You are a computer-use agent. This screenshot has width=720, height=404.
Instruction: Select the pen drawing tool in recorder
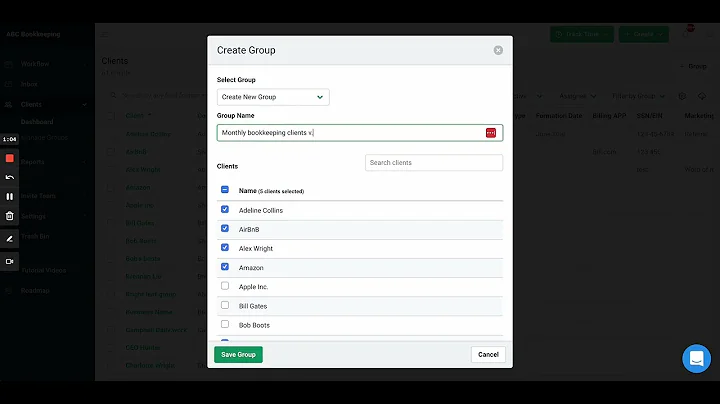tap(10, 239)
